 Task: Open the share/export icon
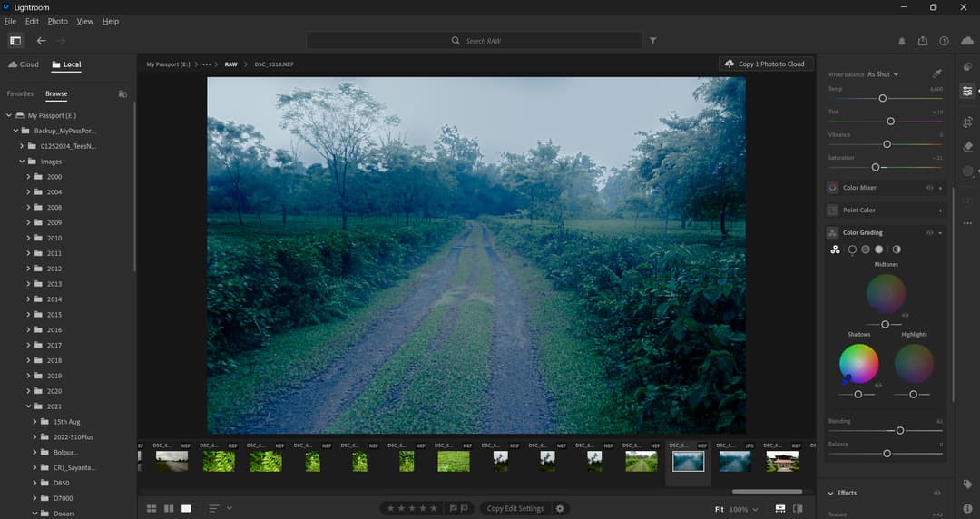pyautogui.click(x=923, y=41)
